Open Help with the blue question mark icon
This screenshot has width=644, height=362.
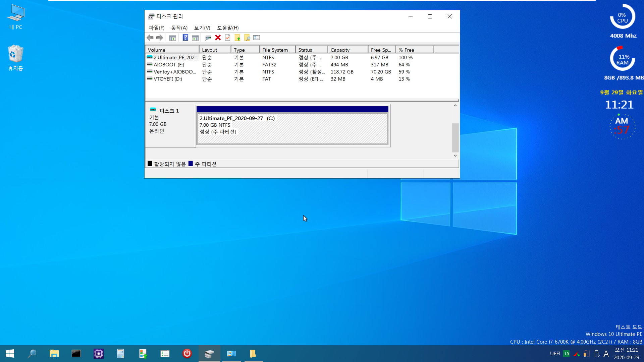point(185,38)
